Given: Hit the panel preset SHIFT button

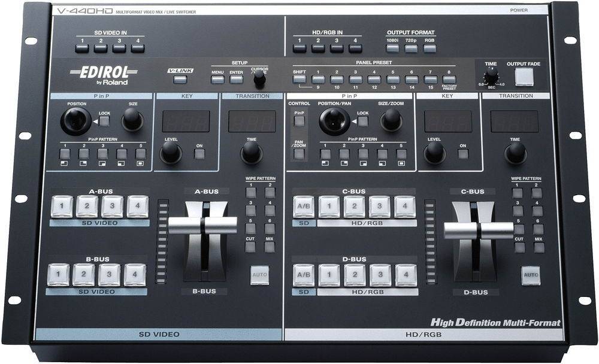Looking at the screenshot, I should 299,79.
